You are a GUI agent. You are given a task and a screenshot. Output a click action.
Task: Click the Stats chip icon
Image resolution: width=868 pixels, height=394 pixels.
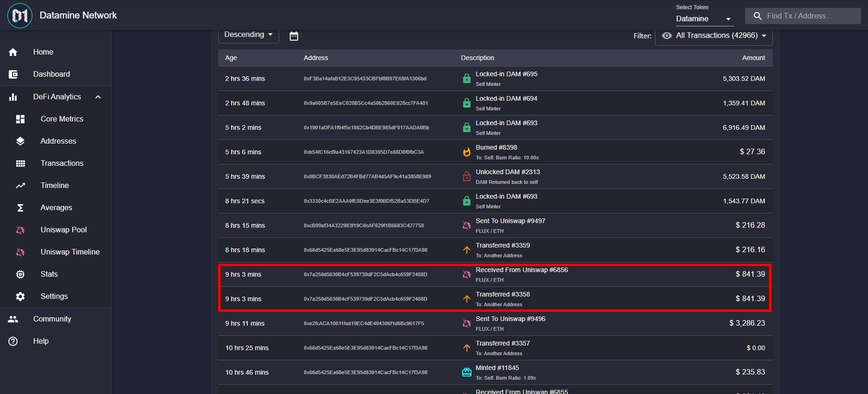(x=20, y=274)
